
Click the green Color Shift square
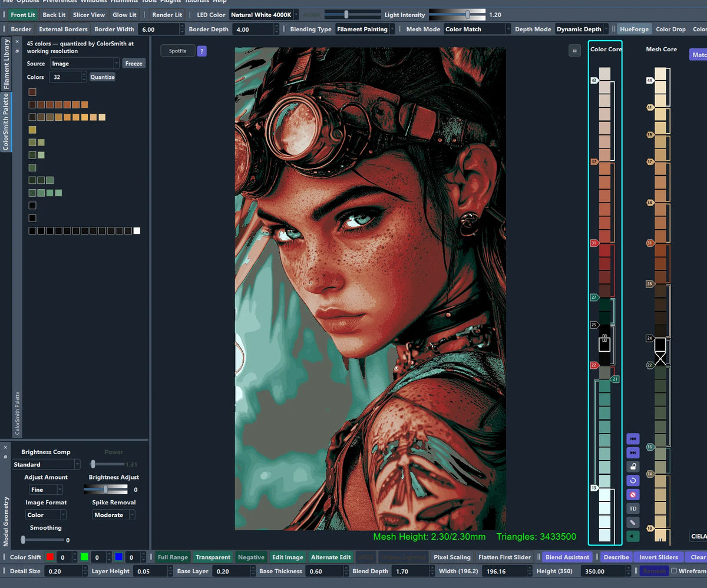(85, 557)
